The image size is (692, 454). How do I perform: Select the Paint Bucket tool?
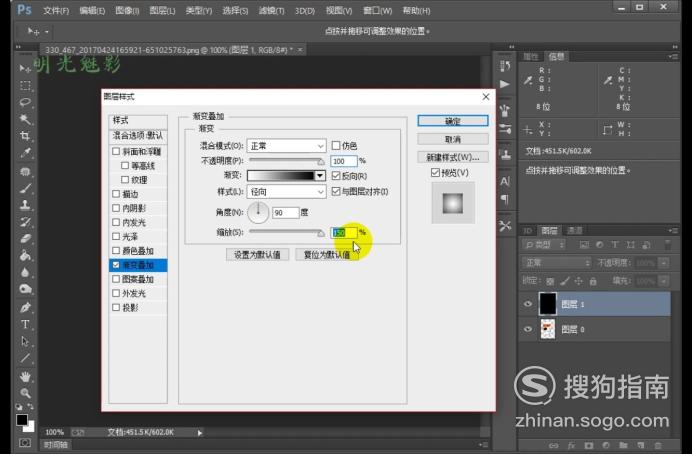(25, 255)
